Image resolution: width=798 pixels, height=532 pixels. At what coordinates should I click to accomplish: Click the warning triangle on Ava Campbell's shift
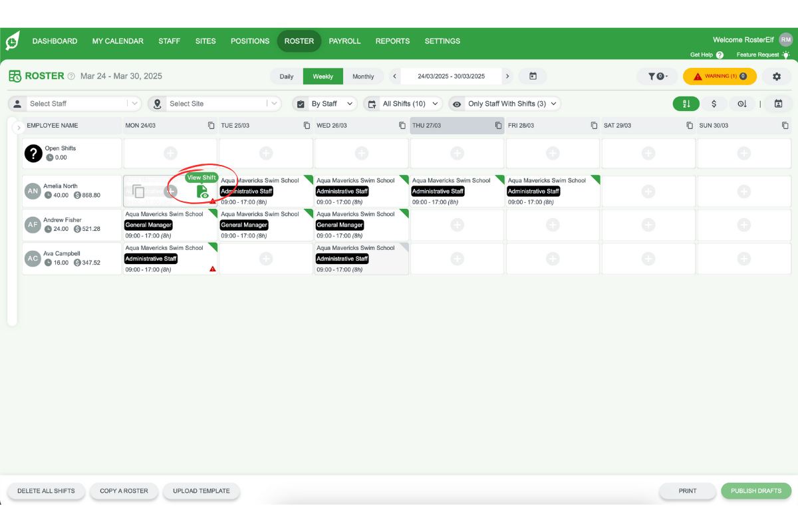212,269
